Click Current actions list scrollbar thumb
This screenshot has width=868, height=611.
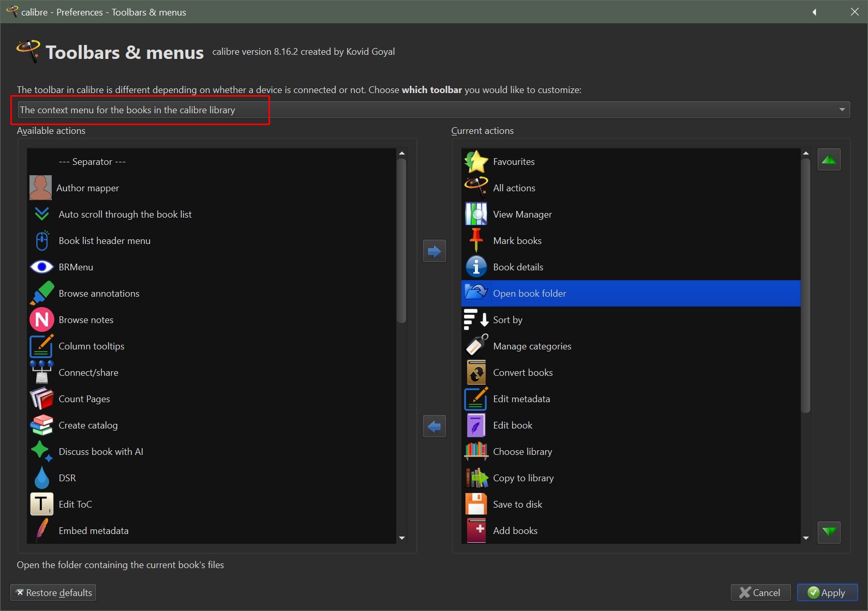tap(805, 286)
